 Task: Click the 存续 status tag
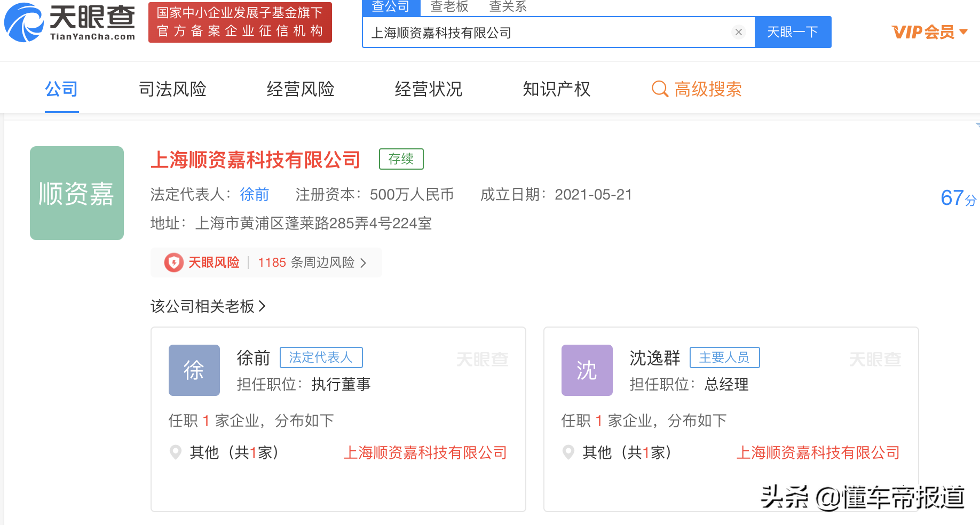pyautogui.click(x=401, y=159)
